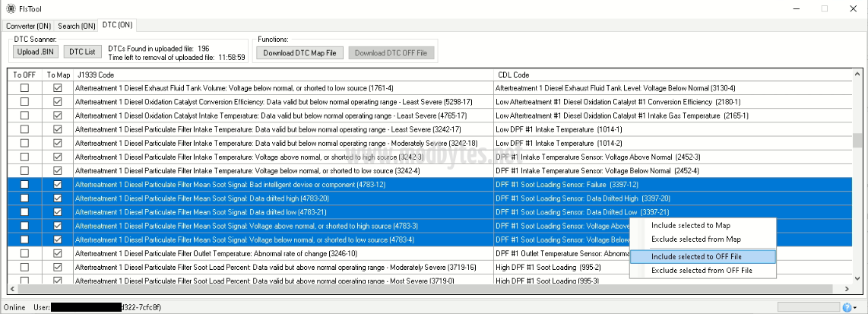This screenshot has width=868, height=314.
Task: Click the blue help question mark icon
Action: point(846,306)
